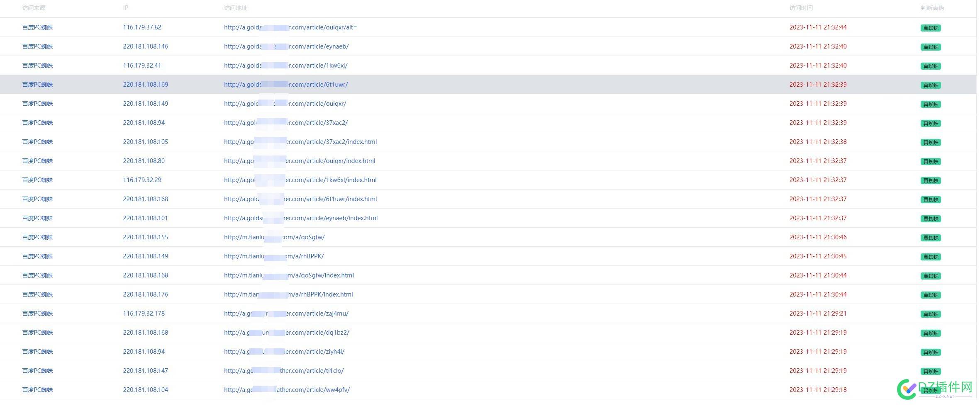Click 百度PC蜘蛛 in the 220.181.108.155 row

click(38, 237)
